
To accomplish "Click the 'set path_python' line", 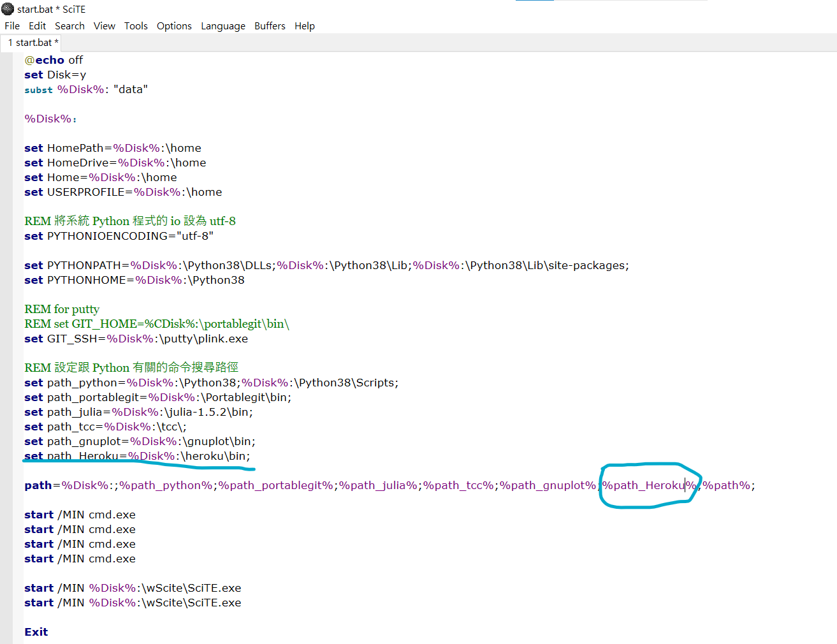I will [212, 383].
